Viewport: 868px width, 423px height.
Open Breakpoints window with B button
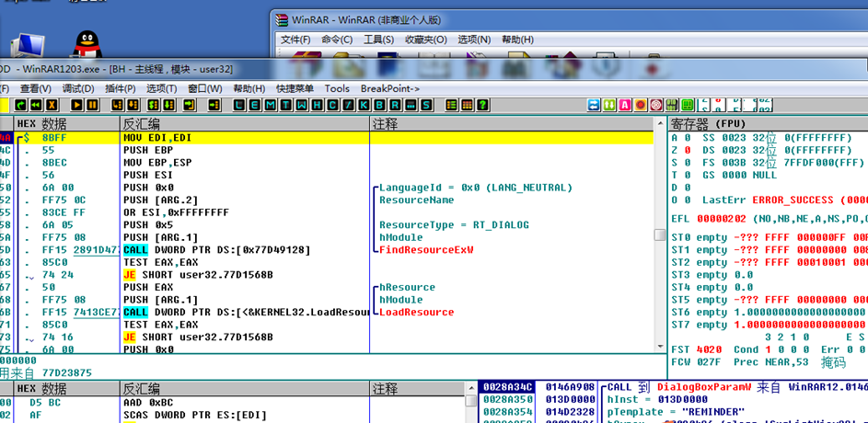[379, 105]
